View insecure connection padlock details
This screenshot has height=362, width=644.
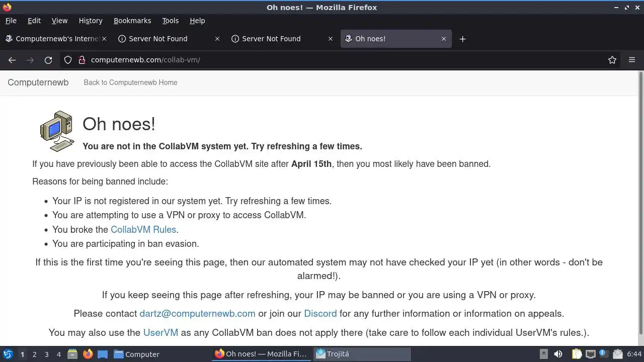coord(82,60)
